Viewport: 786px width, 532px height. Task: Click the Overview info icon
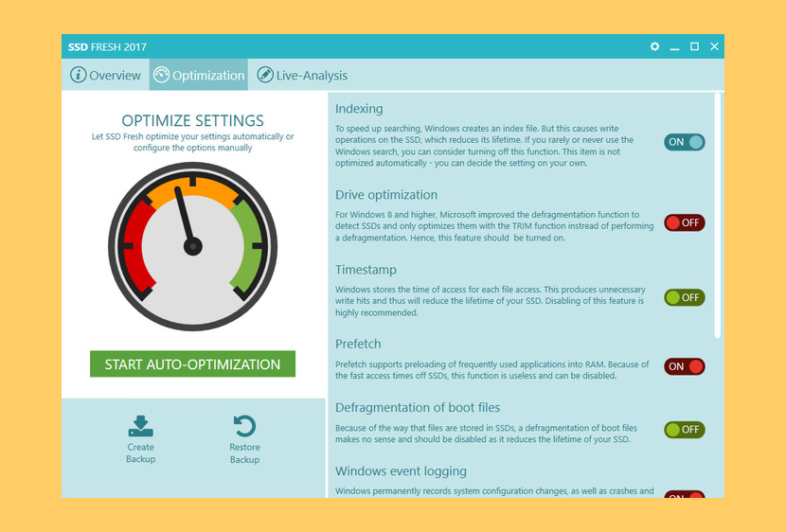(x=78, y=75)
